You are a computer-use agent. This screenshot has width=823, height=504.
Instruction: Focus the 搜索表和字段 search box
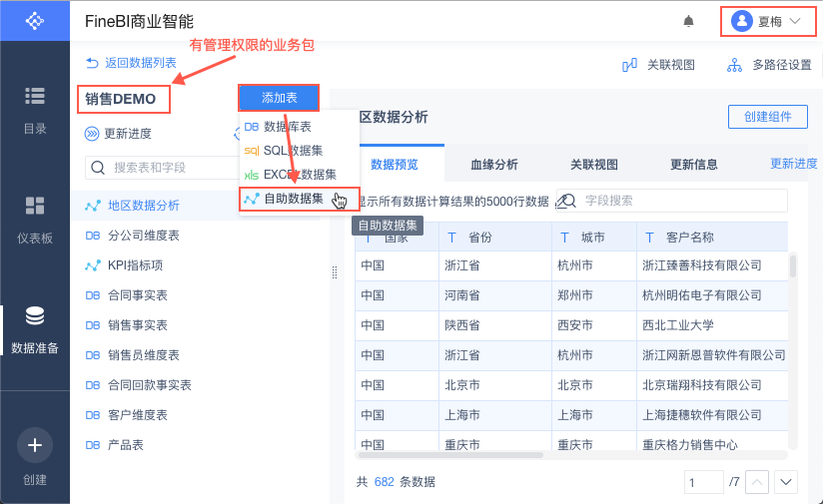163,168
